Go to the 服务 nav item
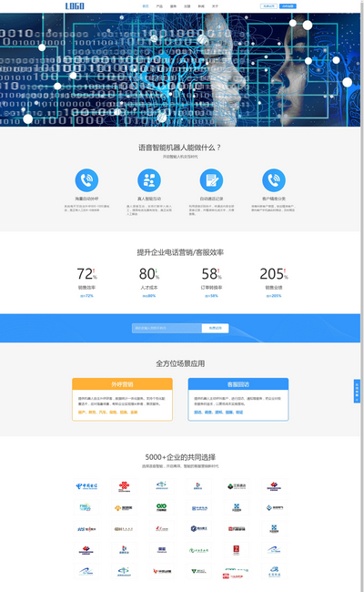This screenshot has height=592, width=364. click(x=173, y=6)
